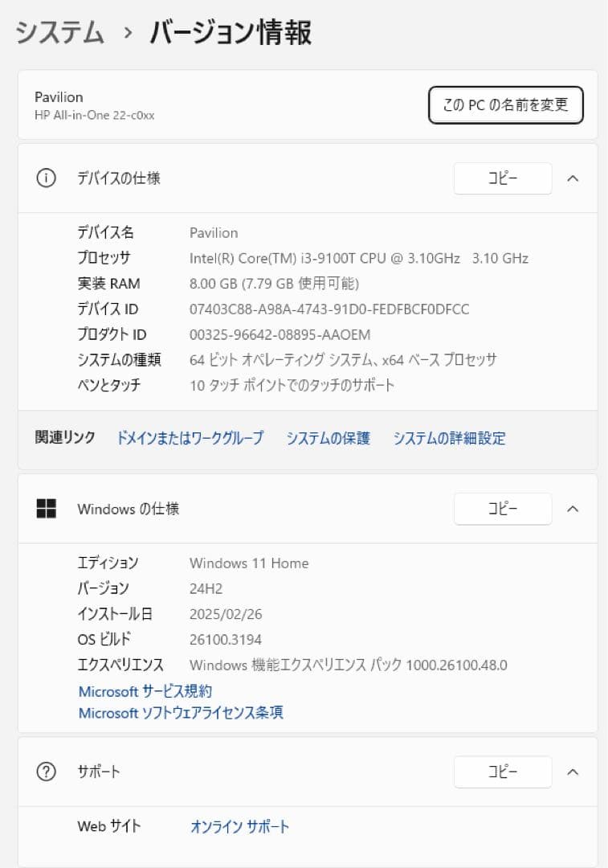This screenshot has width=608, height=868.
Task: Click the 関連リンク label
Action: [65, 436]
